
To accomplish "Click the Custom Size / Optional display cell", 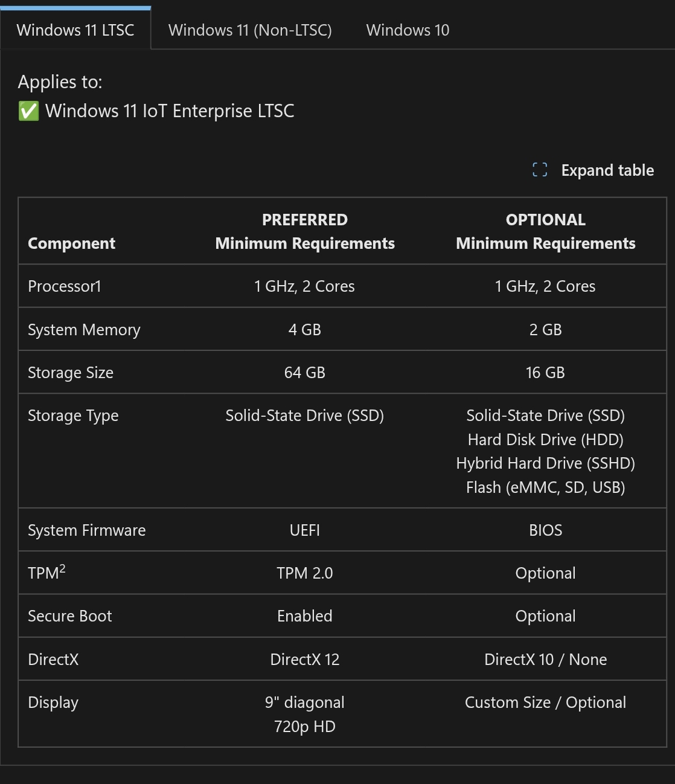I will (x=545, y=702).
